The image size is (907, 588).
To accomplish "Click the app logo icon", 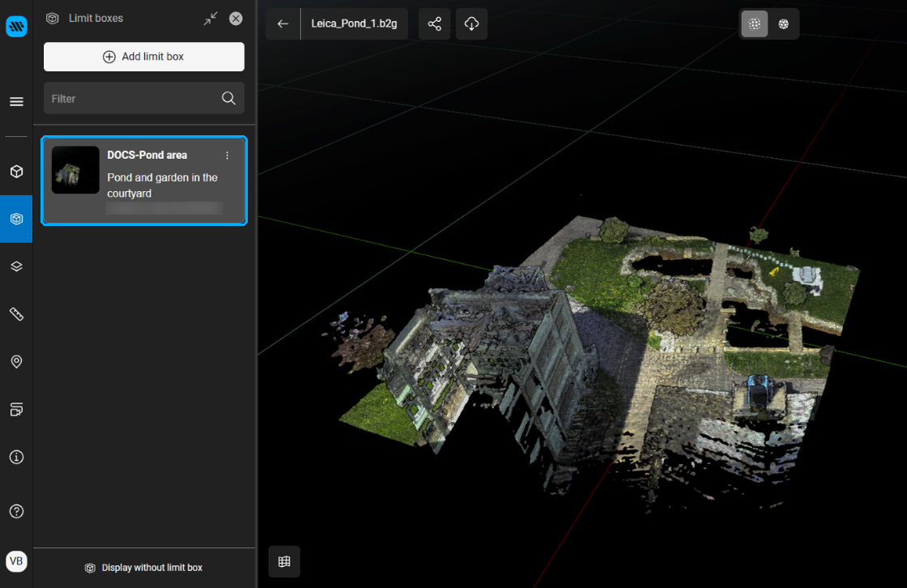I will (16, 26).
